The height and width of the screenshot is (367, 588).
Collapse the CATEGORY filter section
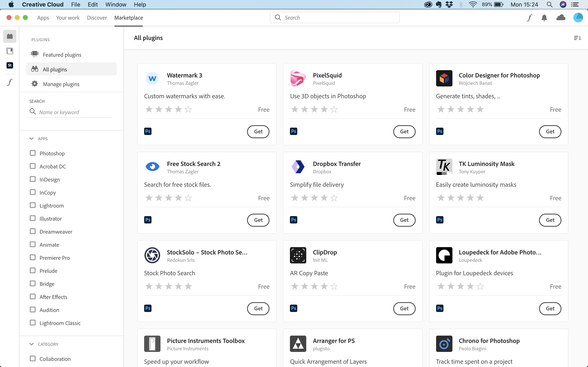tap(31, 344)
